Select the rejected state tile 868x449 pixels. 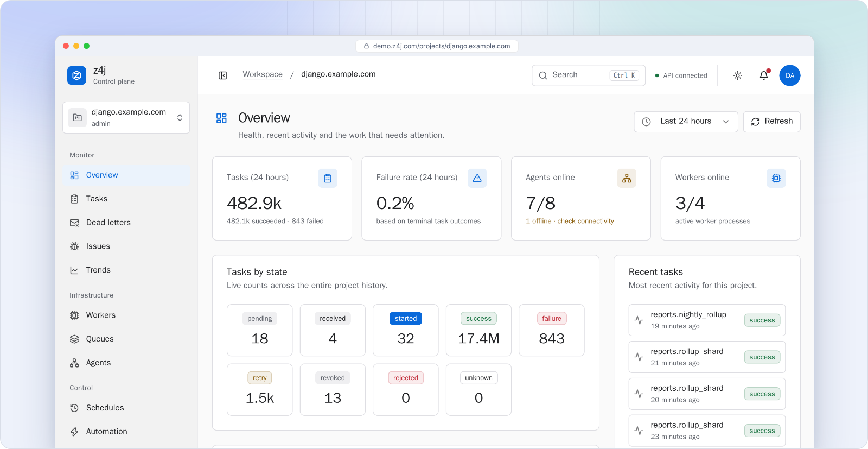406,390
